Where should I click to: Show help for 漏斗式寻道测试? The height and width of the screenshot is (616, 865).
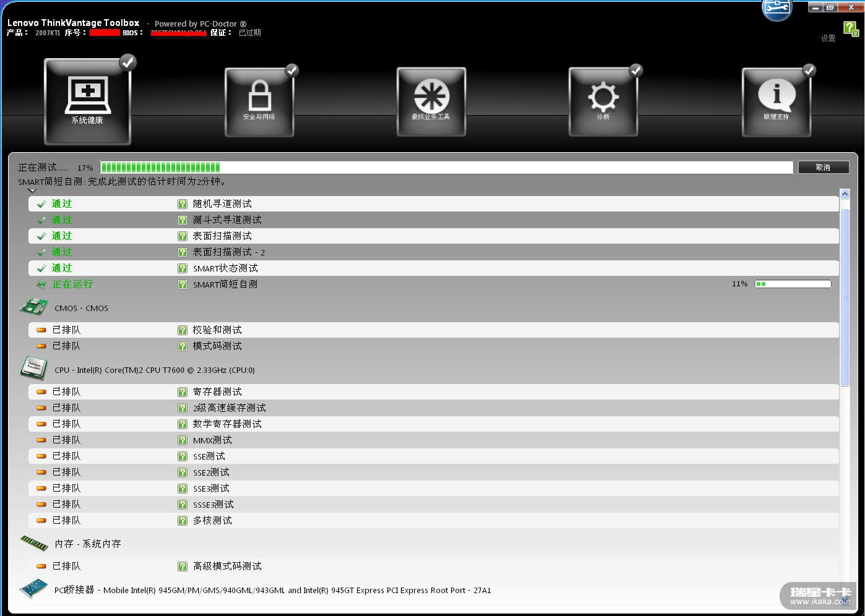[183, 220]
